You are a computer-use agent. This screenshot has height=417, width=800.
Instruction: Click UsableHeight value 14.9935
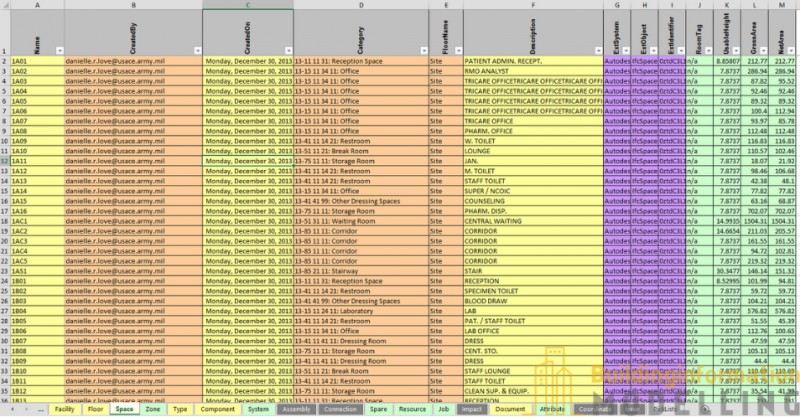coord(727,221)
